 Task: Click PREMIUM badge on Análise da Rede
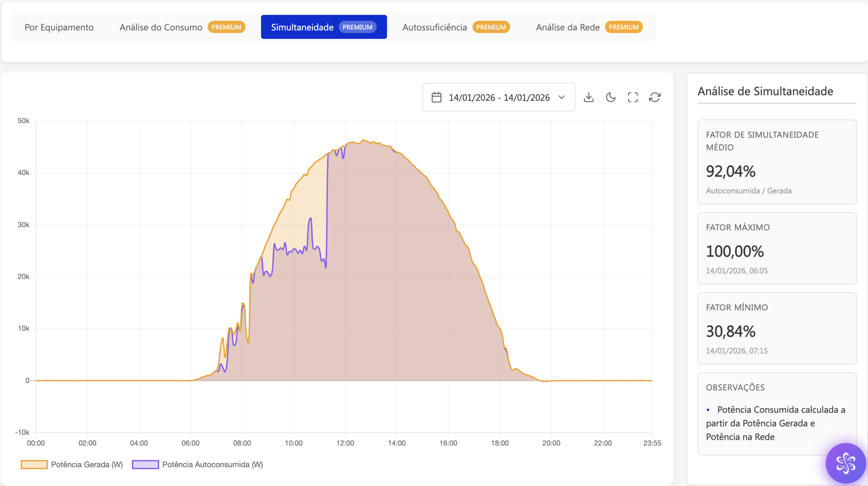624,27
